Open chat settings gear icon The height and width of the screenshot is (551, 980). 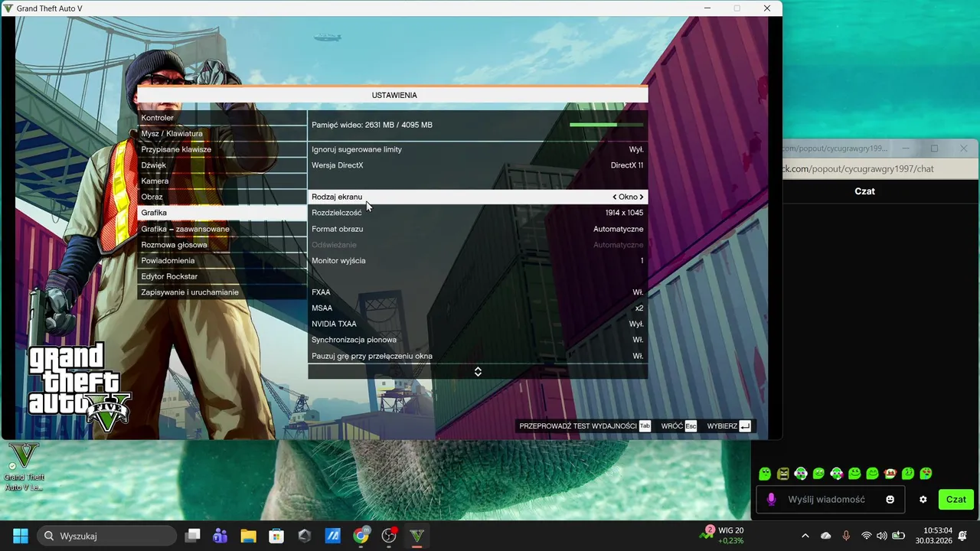(923, 500)
